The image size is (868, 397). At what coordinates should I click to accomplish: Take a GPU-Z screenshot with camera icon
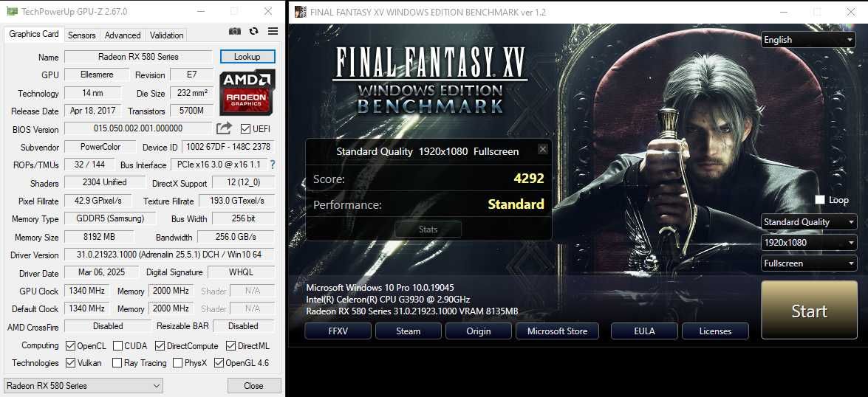tap(235, 32)
